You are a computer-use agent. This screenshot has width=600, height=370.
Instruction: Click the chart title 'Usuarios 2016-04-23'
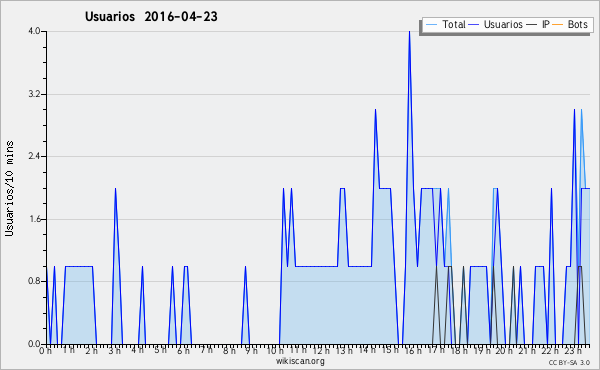tap(151, 17)
